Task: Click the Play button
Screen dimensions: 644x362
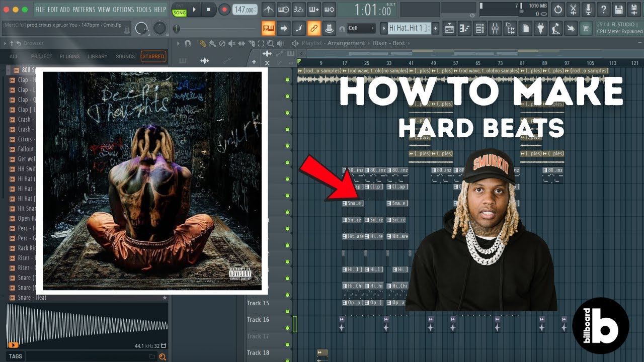Action: coord(194,10)
